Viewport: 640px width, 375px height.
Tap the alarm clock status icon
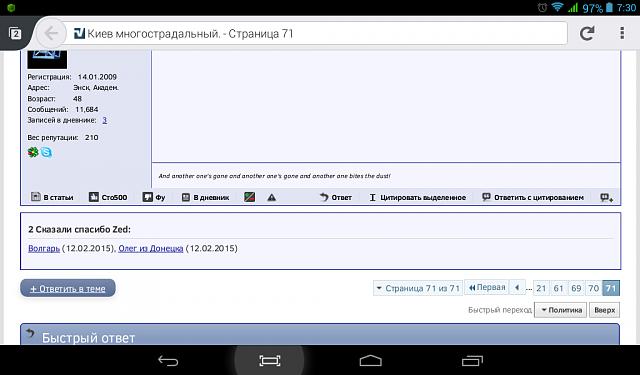tap(542, 7)
